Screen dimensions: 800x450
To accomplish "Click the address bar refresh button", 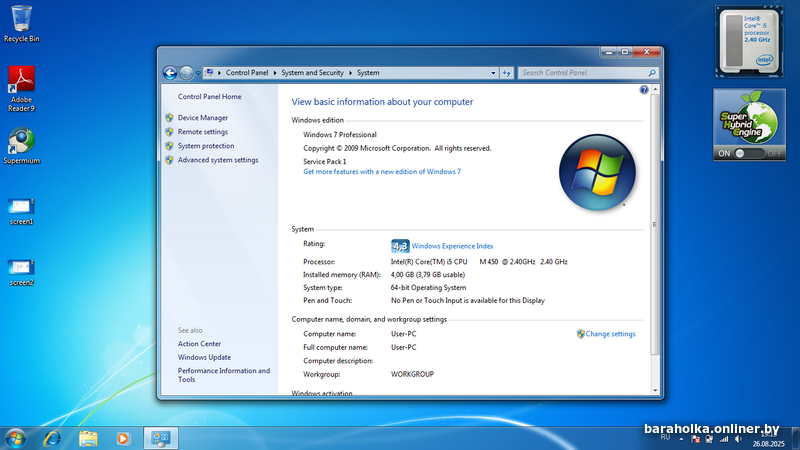I will 506,73.
